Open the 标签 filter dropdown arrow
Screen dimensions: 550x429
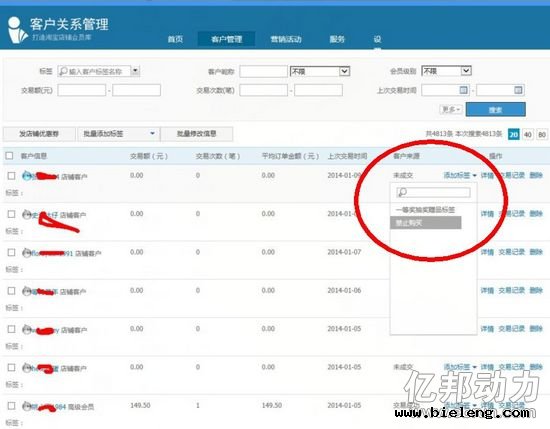(135, 71)
